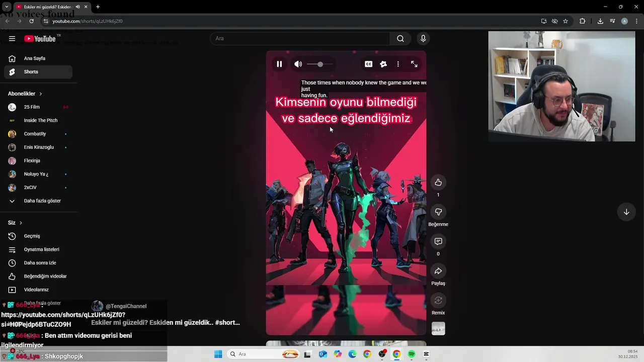Viewport: 644px width, 362px height.
Task: Open Enis Kirazoglu channel
Action: pos(38,147)
